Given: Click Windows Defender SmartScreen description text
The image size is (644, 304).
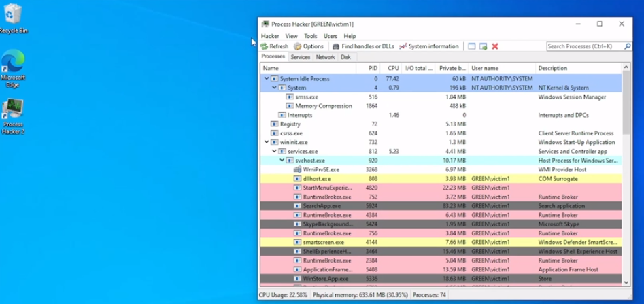Looking at the screenshot, I should pyautogui.click(x=578, y=242).
